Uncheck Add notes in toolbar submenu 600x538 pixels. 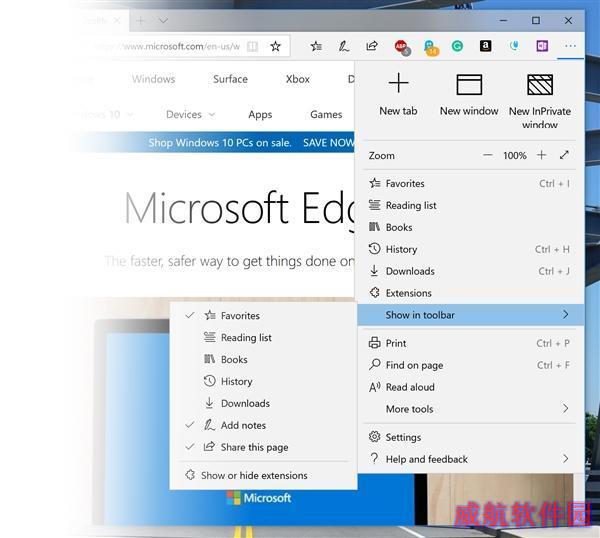tap(263, 425)
